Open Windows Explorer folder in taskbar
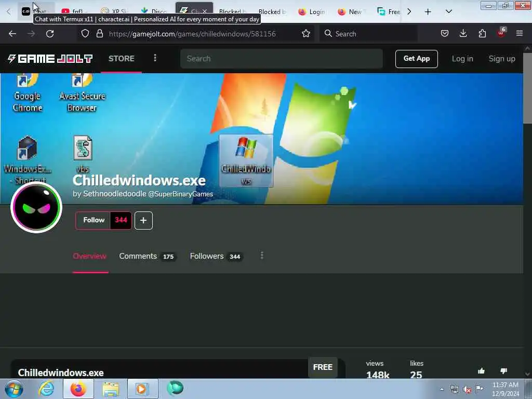532x399 pixels. coord(111,389)
